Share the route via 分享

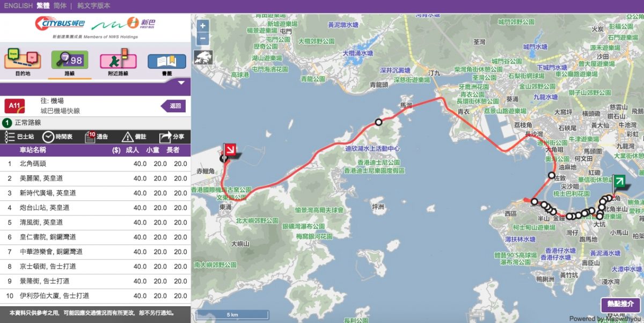(172, 137)
